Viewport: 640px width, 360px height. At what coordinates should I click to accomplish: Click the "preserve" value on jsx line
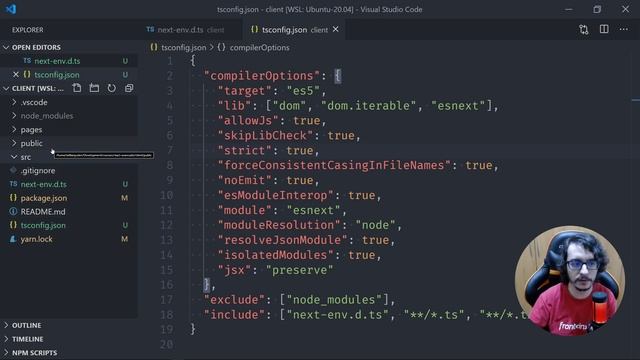click(299, 270)
